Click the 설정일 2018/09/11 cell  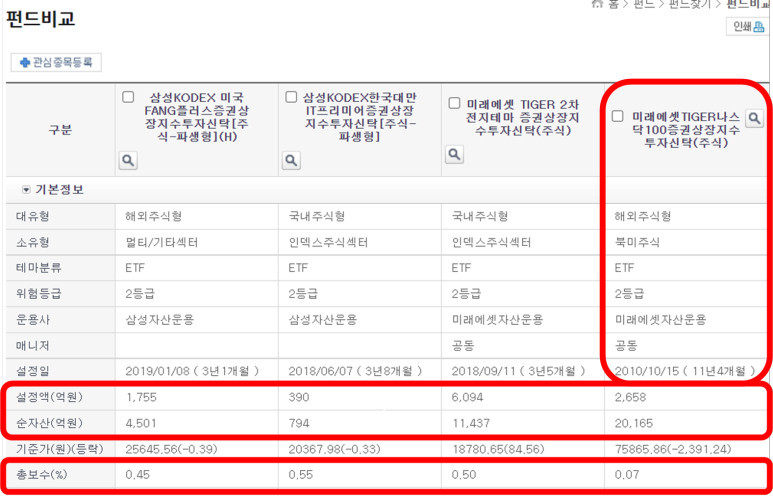point(518,371)
